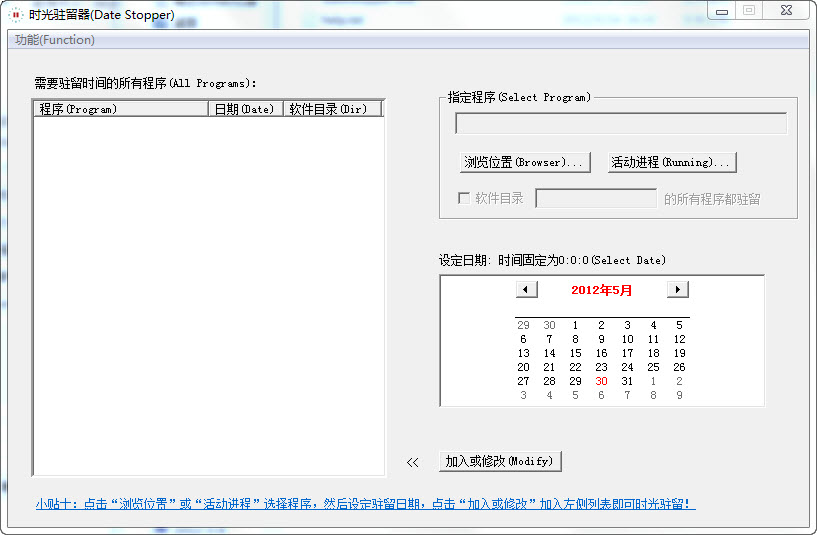Select May 30 highlighted in red
This screenshot has height=535, width=817.
point(601,381)
